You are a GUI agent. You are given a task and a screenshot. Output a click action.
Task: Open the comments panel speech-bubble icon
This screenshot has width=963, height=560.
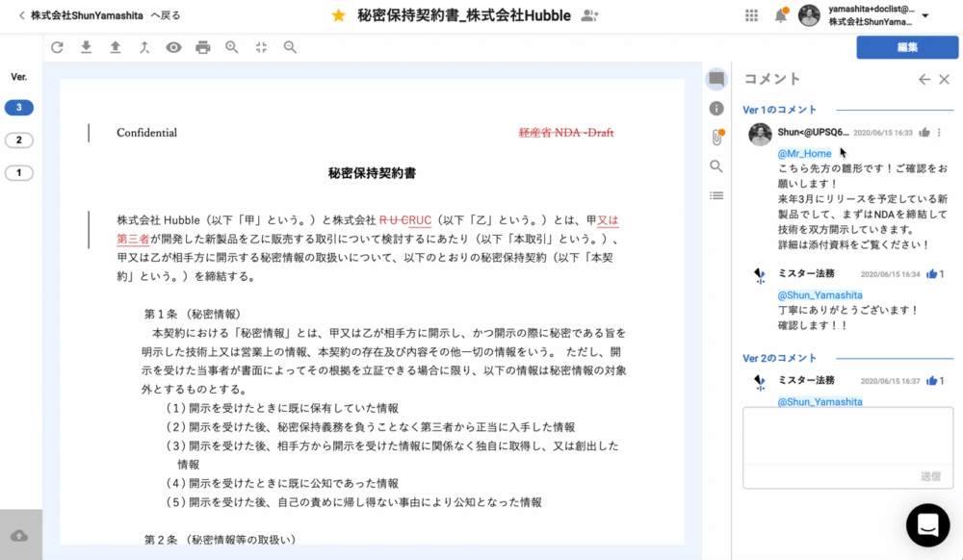point(716,79)
